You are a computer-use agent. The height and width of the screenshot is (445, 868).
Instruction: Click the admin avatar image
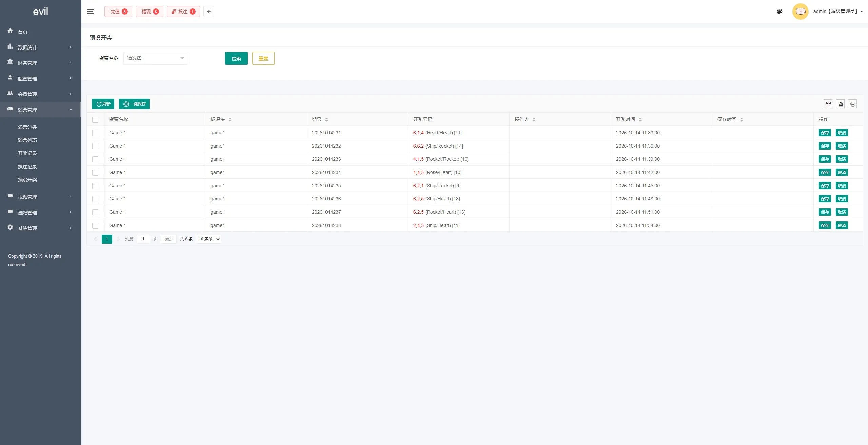(800, 12)
